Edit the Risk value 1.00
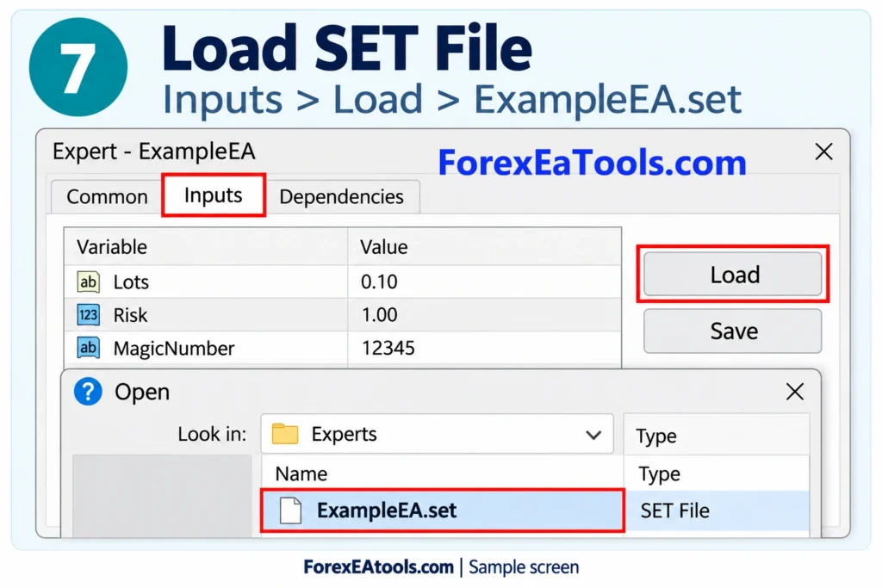The height and width of the screenshot is (588, 882). coord(379,315)
